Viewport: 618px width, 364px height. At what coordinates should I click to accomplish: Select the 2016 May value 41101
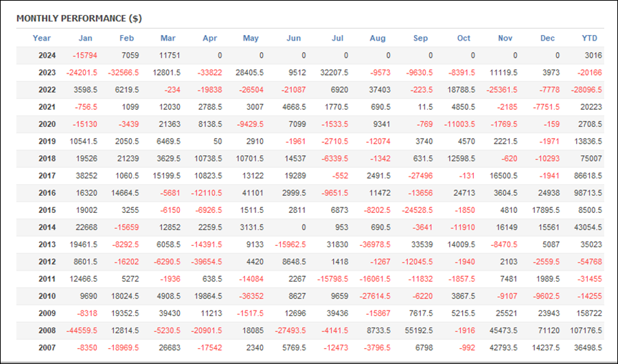pyautogui.click(x=252, y=193)
